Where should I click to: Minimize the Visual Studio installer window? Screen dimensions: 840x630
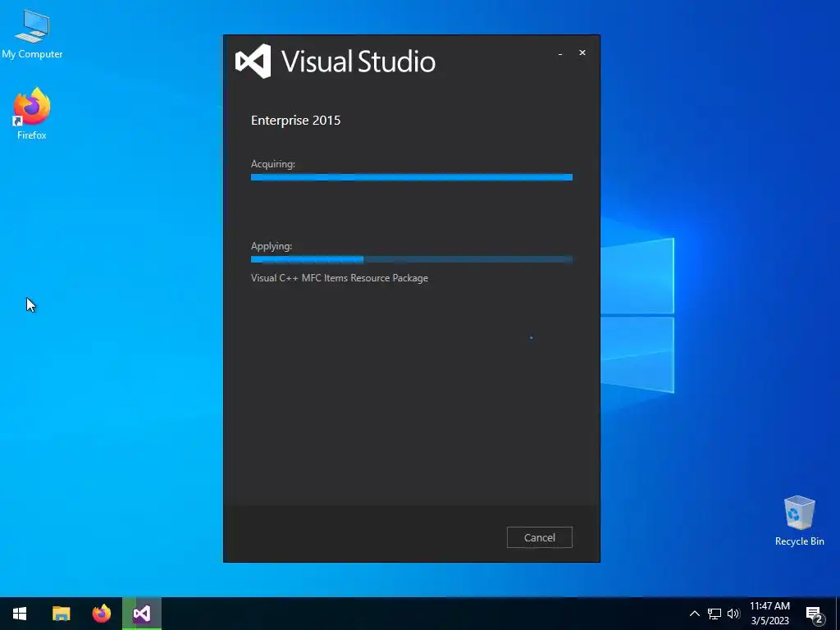click(560, 53)
